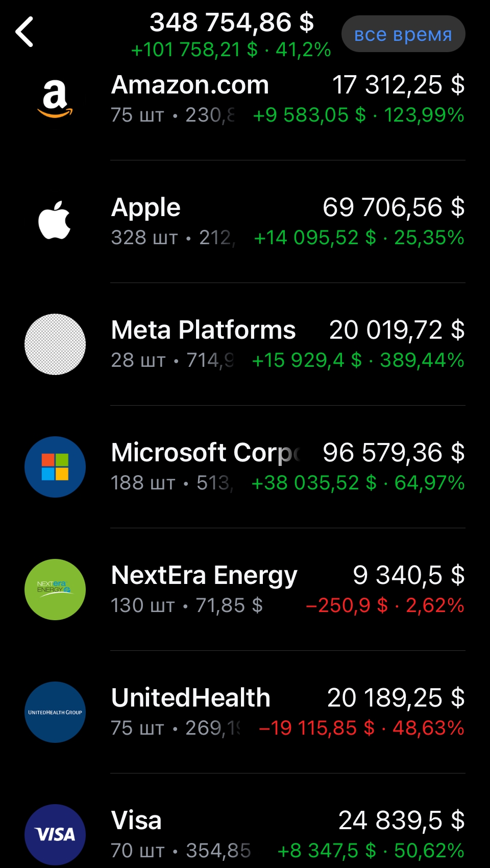Viewport: 490px width, 868px height.
Task: Tap the back arrow icon
Action: (x=24, y=32)
